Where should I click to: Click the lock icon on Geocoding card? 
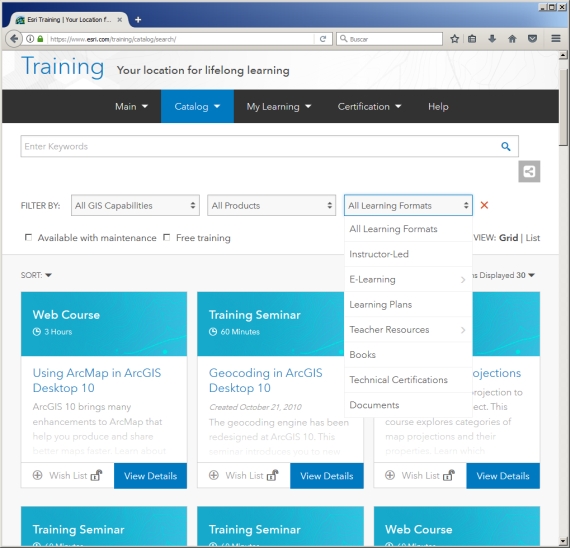point(273,475)
